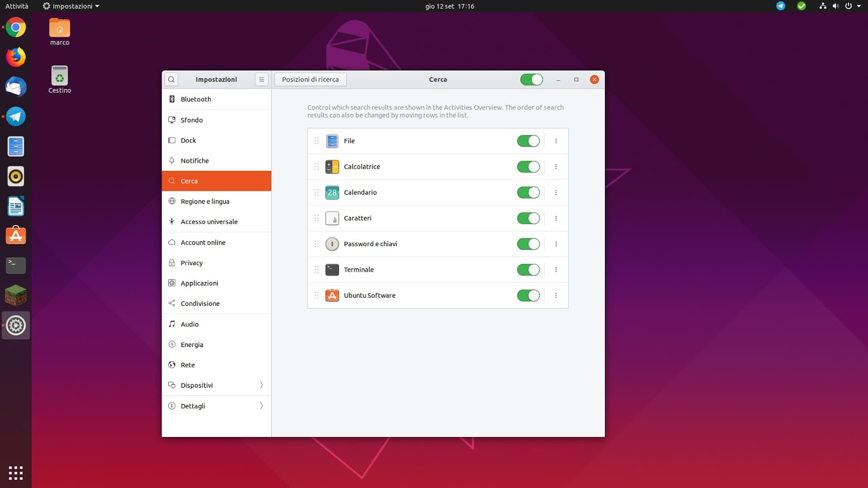
Task: Select Sfondo in the settings sidebar
Action: tap(216, 120)
